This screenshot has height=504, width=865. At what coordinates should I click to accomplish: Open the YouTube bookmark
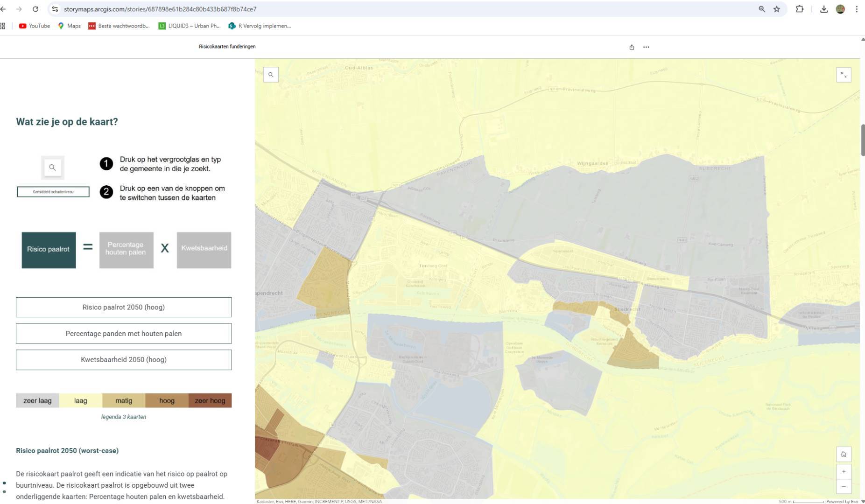(35, 26)
